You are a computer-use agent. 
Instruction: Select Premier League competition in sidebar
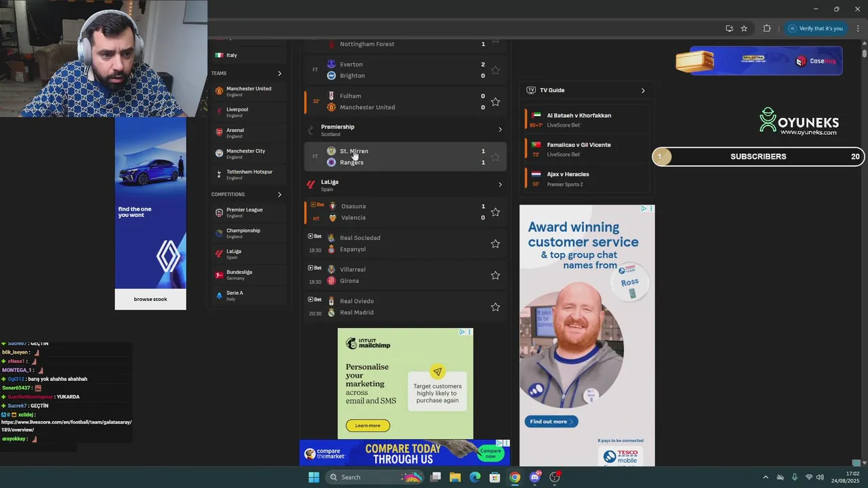pos(248,212)
